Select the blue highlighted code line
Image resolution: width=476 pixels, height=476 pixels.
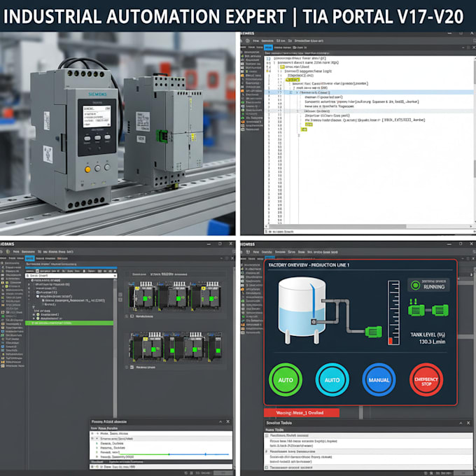[370, 92]
